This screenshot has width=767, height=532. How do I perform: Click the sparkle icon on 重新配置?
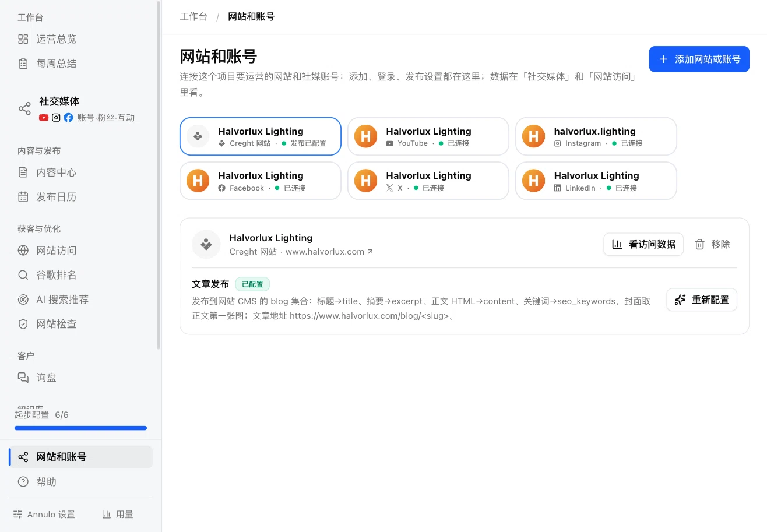click(x=680, y=300)
